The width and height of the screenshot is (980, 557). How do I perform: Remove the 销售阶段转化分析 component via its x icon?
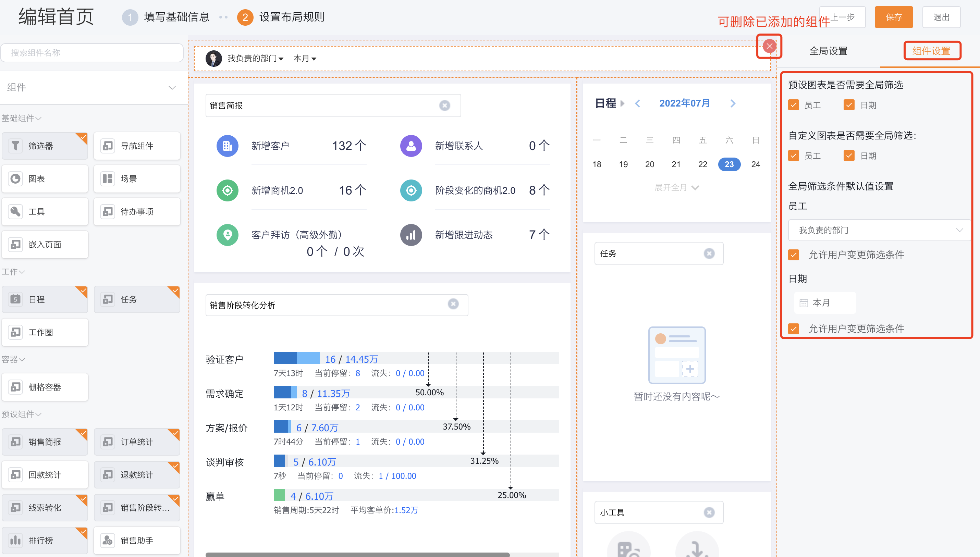coord(453,304)
